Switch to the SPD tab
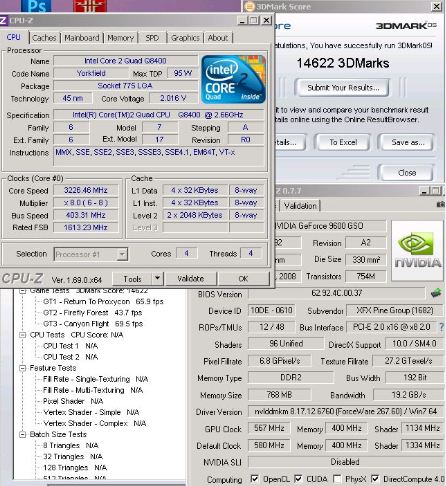The height and width of the screenshot is (486, 446). [x=152, y=38]
